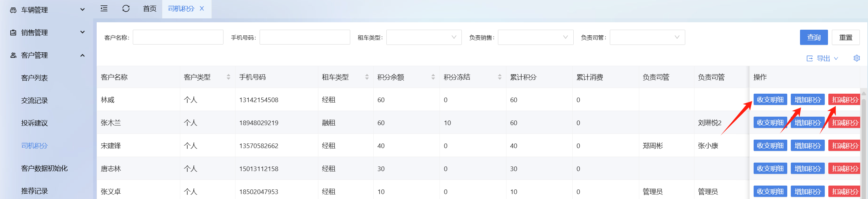Sort by 积分冻结 column sort arrows
Screen dimensions: 868x199
500,77
